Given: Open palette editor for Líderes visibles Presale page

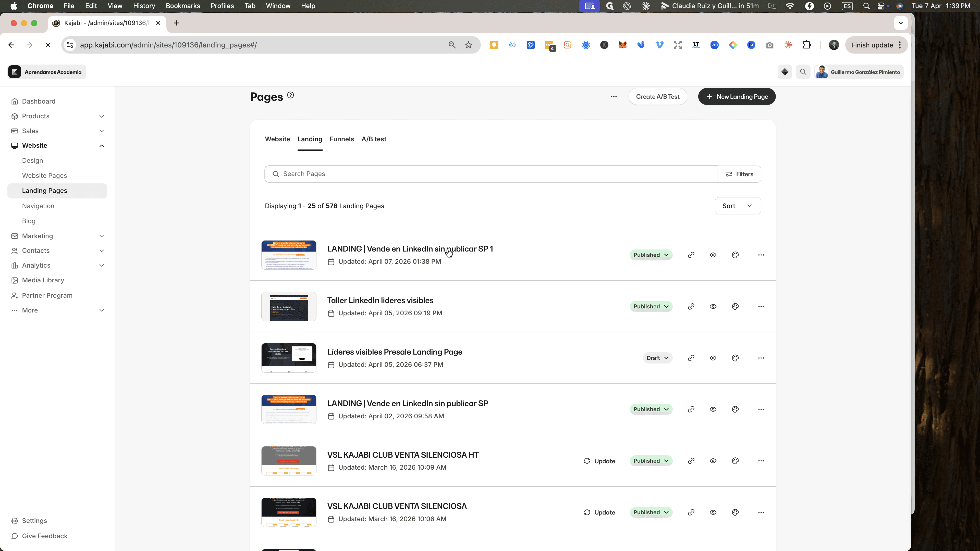Looking at the screenshot, I should tap(735, 358).
